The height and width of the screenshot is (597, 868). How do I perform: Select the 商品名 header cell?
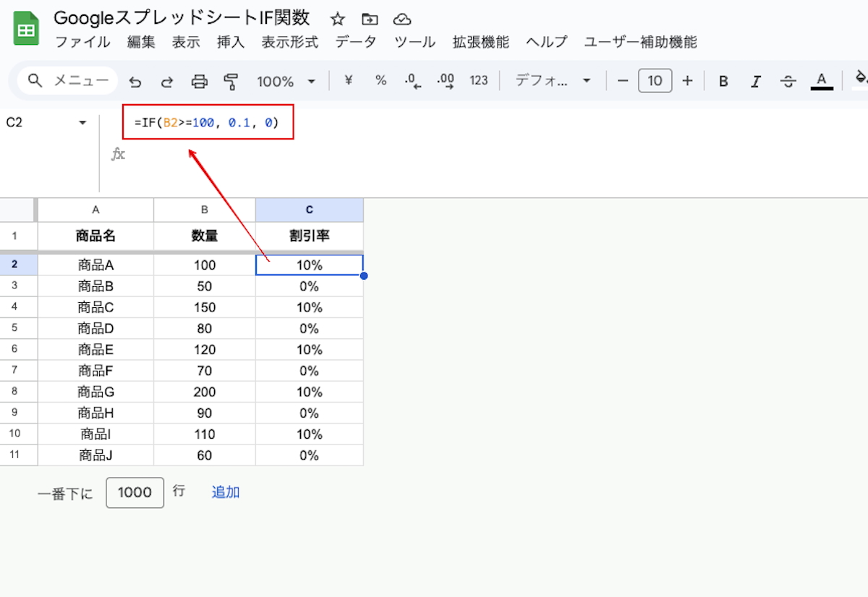[95, 236]
